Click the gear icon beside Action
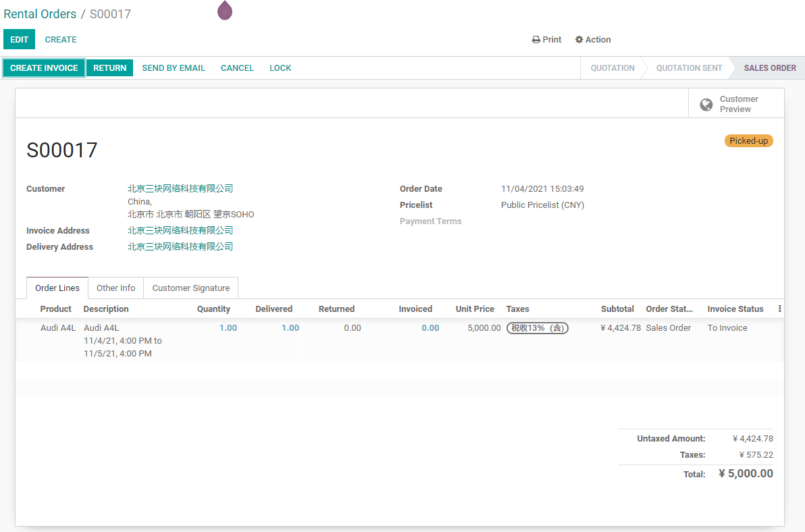The image size is (805, 532). (x=579, y=40)
